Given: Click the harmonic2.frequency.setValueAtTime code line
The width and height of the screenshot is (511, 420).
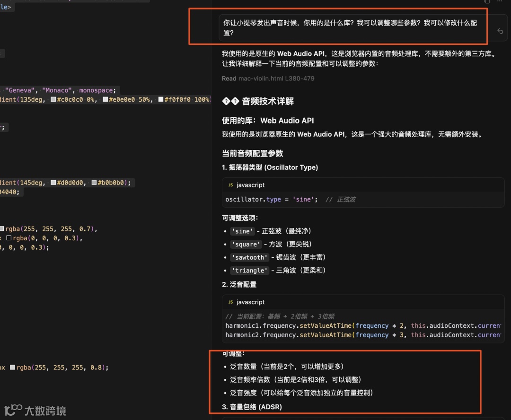Looking at the screenshot, I should pyautogui.click(x=363, y=335).
